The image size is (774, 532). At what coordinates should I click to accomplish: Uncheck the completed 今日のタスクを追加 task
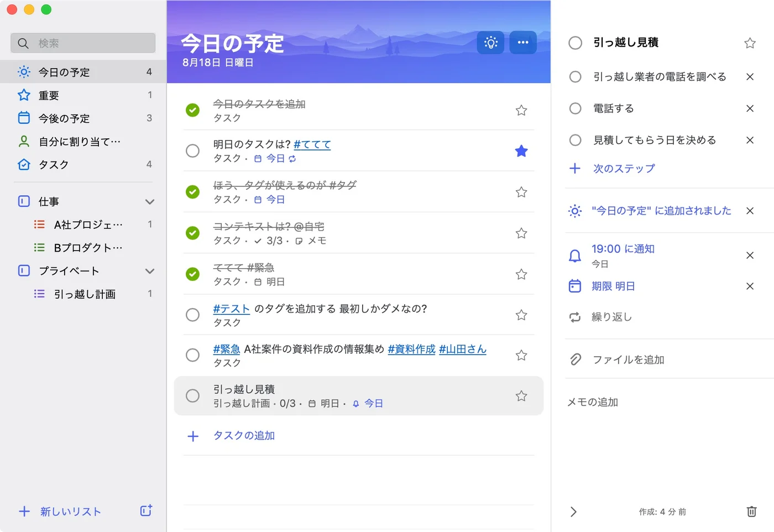tap(192, 111)
